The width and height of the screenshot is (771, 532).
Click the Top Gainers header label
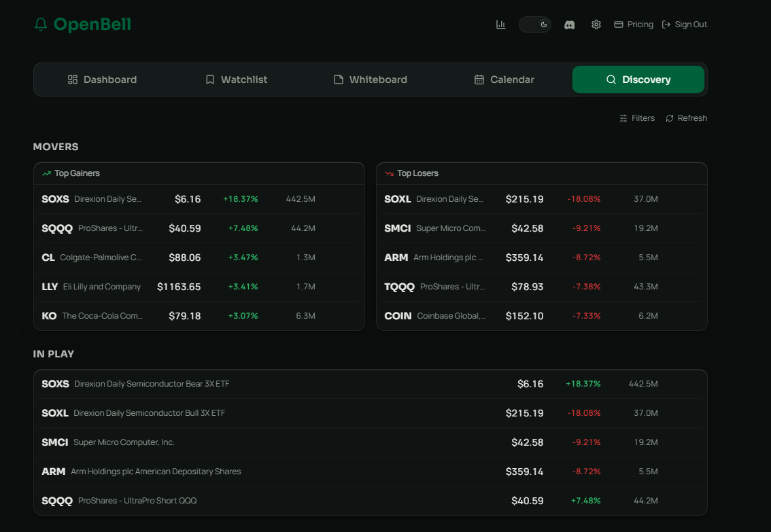[78, 173]
